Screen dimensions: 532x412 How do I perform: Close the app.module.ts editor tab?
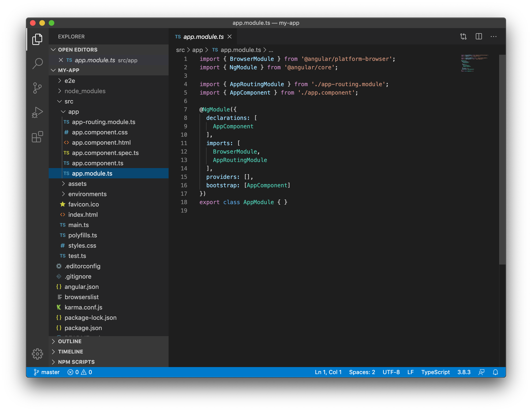pyautogui.click(x=229, y=37)
